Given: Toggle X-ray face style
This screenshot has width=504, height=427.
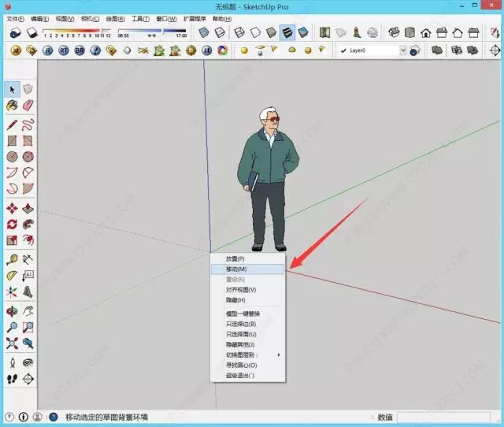Looking at the screenshot, I should (204, 32).
